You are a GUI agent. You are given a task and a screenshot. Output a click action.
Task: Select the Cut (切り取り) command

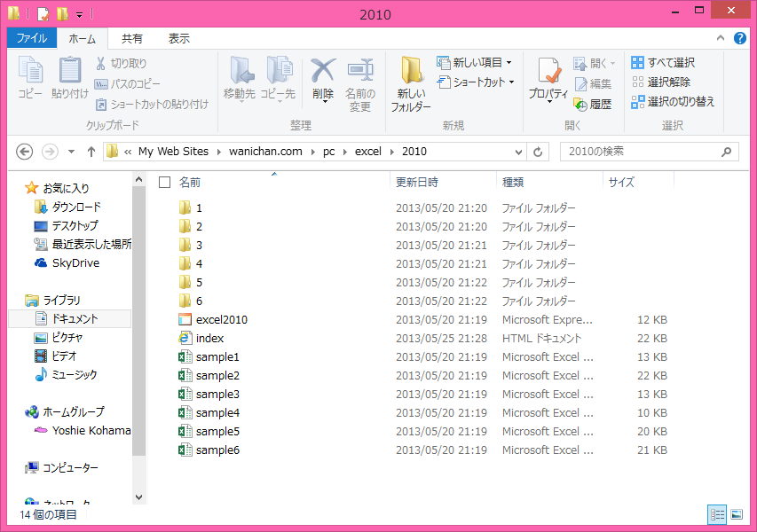tap(122, 63)
